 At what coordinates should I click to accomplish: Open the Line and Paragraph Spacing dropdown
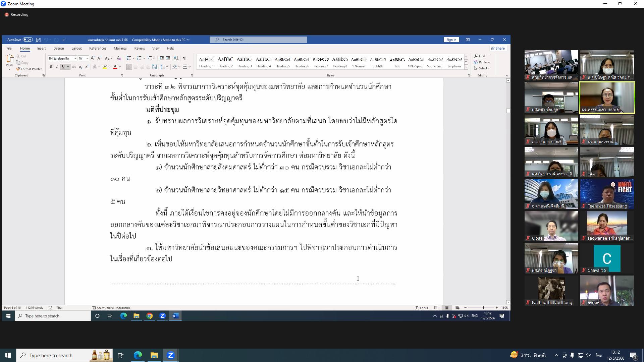pos(163,67)
